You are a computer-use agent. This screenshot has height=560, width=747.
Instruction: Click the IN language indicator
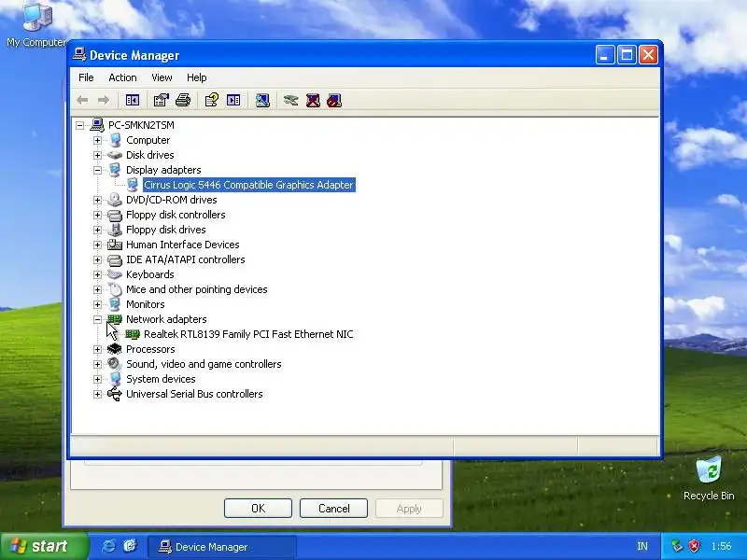pyautogui.click(x=642, y=547)
